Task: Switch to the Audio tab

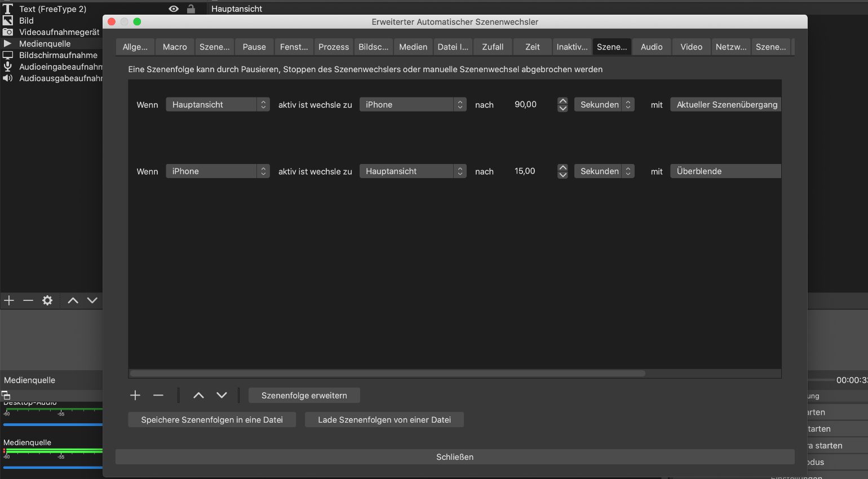Action: pyautogui.click(x=652, y=47)
